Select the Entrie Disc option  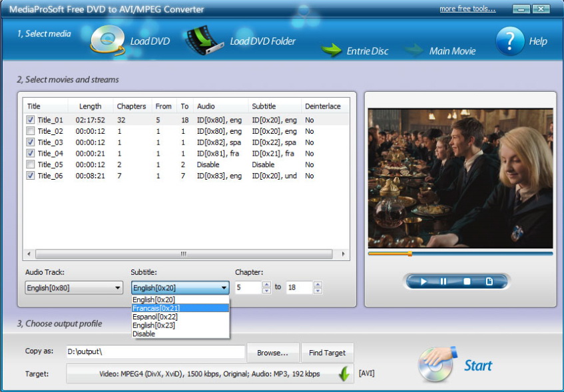coord(368,51)
